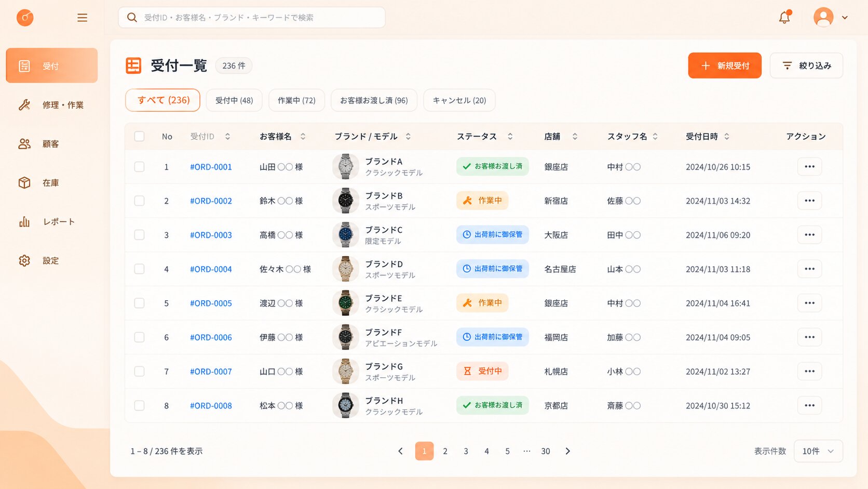The image size is (868, 489).
Task: Open 修理・作業 wrench menu item
Action: 51,105
